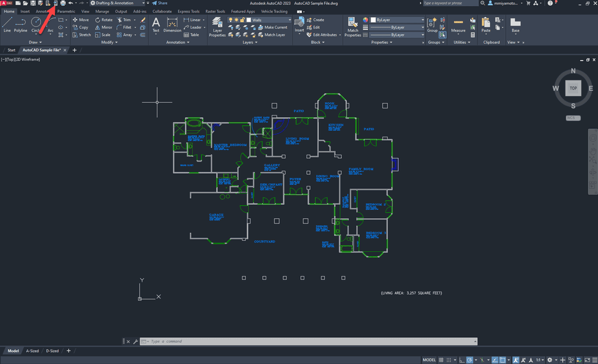The height and width of the screenshot is (364, 598).
Task: Switch to the Insert ribbon tab
Action: [24, 11]
